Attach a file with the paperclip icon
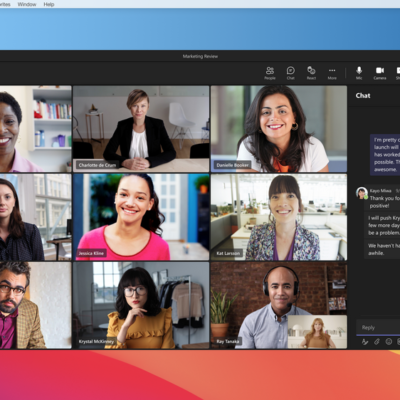This screenshot has height=400, width=400. coord(377,342)
